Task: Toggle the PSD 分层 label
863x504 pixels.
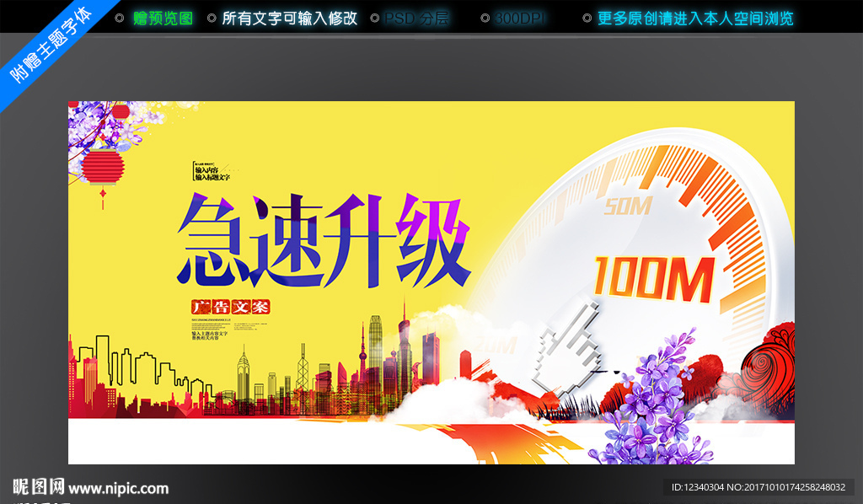Action: pyautogui.click(x=418, y=16)
